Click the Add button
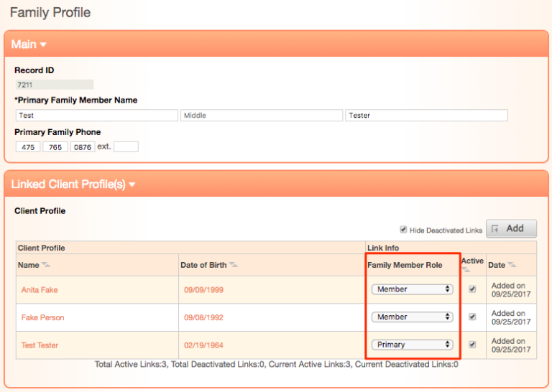The height and width of the screenshot is (392, 552). [511, 228]
